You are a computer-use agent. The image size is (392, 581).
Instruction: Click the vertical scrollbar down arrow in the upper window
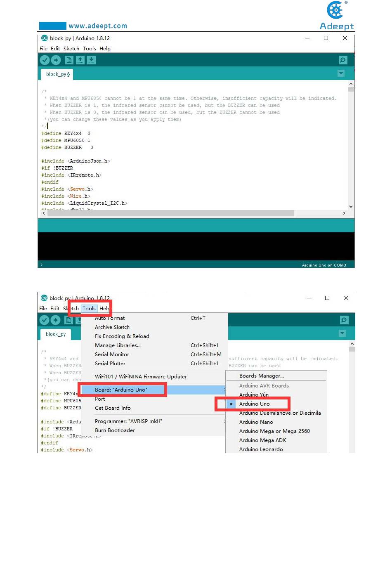351,207
